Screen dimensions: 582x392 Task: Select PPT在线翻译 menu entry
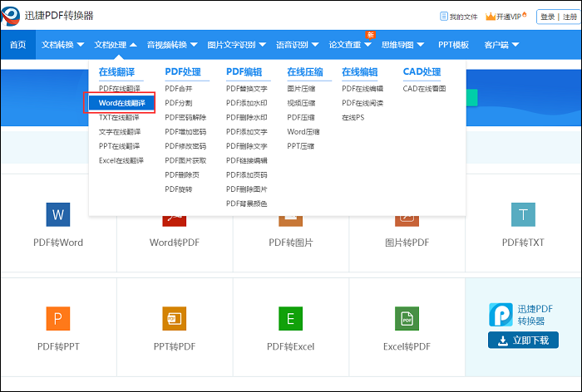(119, 146)
